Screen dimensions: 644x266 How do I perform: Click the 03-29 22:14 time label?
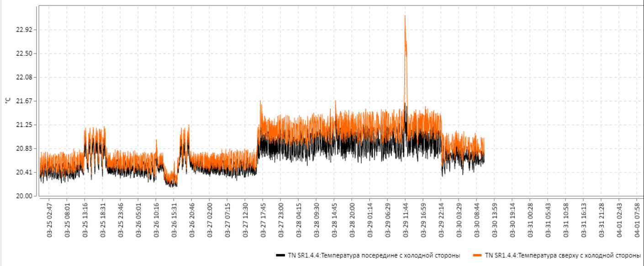[441, 219]
